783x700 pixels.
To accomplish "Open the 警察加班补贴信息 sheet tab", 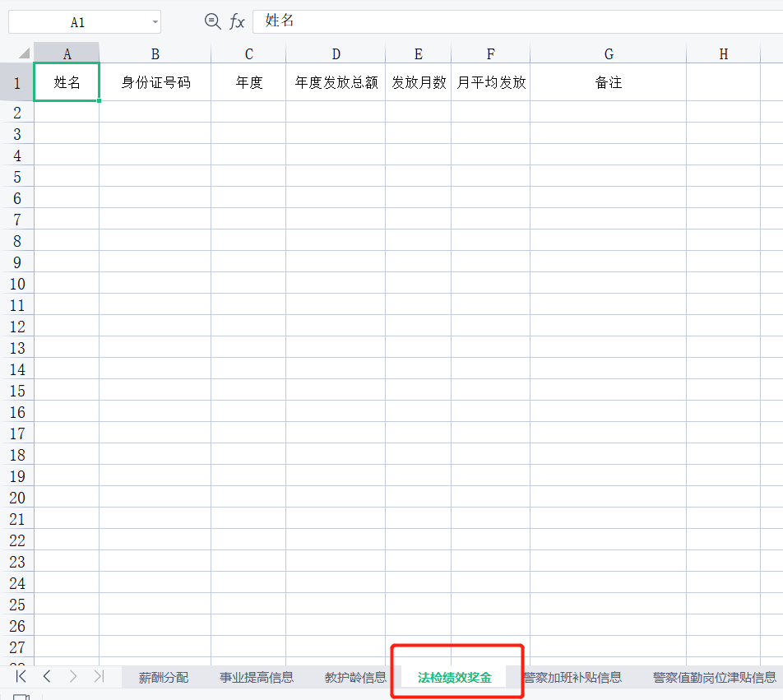I will click(572, 678).
